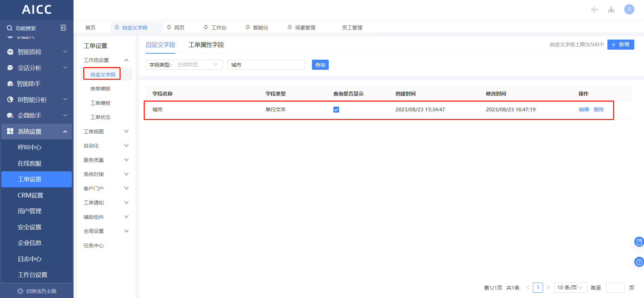This screenshot has height=298, width=644.
Task: Click the 查询 search button
Action: pyautogui.click(x=320, y=65)
